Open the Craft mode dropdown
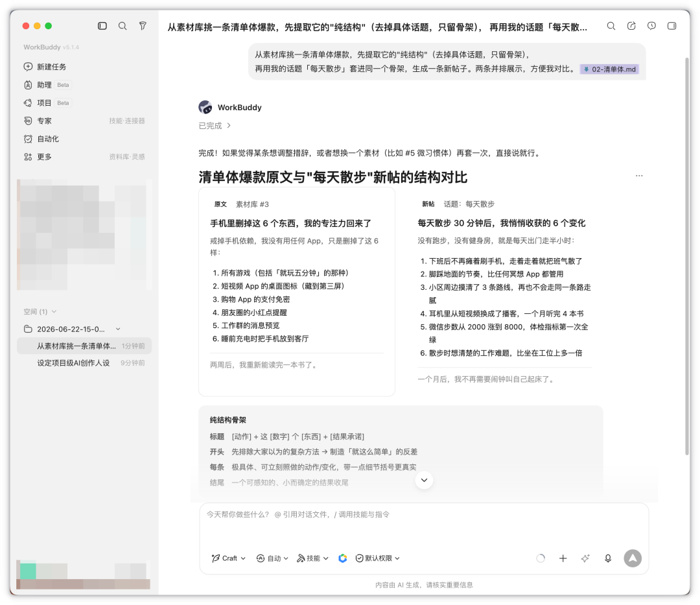The height and width of the screenshot is (605, 700). pos(229,558)
